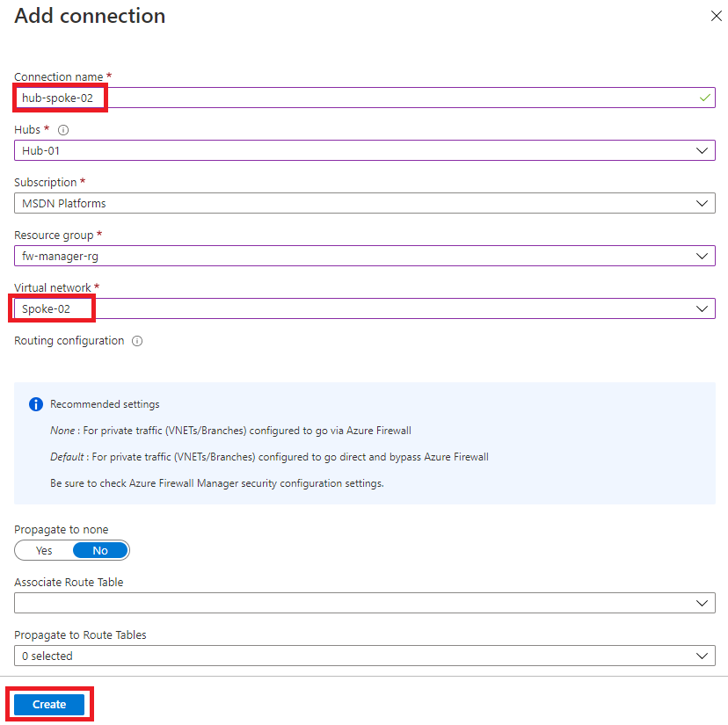728x725 pixels.
Task: Keep Propagate to none set to No
Action: [100, 550]
